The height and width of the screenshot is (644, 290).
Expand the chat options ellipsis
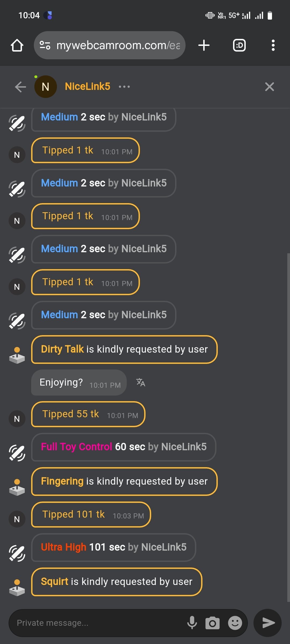click(x=124, y=87)
